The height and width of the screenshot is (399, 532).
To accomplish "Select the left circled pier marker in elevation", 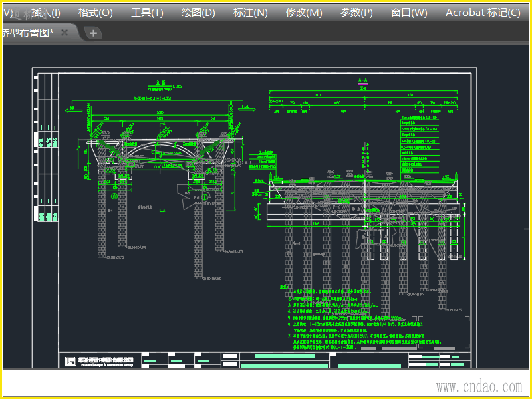I will point(114,196).
